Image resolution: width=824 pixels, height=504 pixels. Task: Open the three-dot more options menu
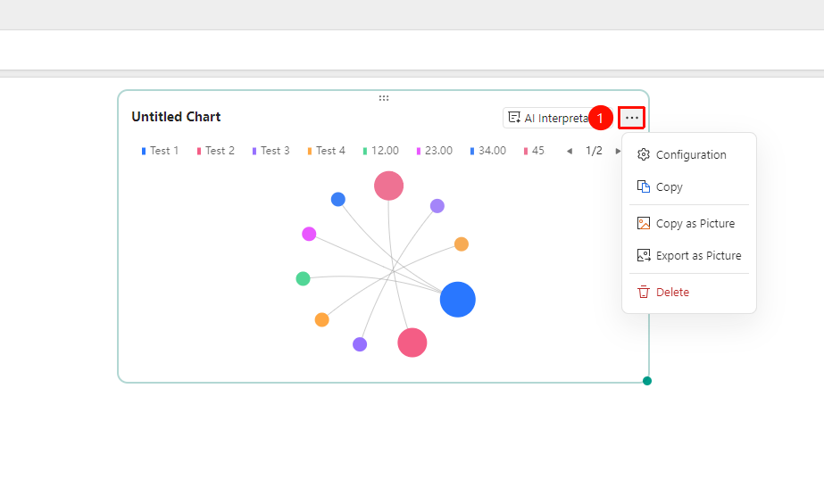(631, 118)
